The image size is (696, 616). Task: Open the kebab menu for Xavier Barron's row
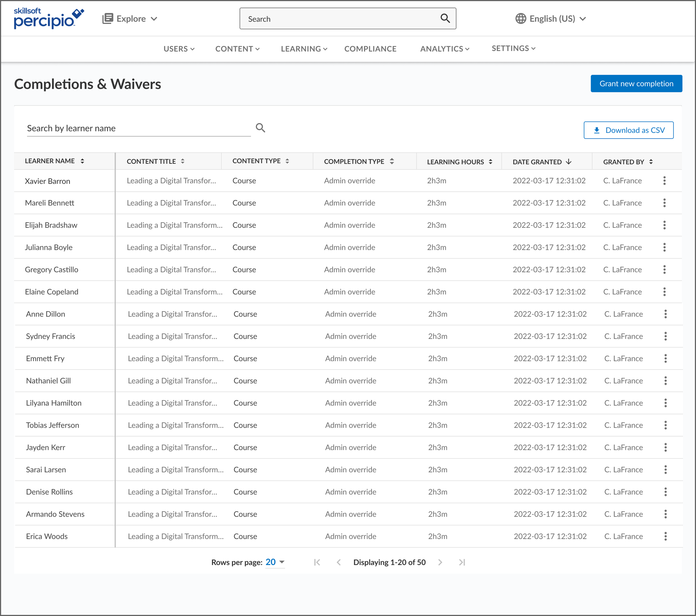[664, 180]
